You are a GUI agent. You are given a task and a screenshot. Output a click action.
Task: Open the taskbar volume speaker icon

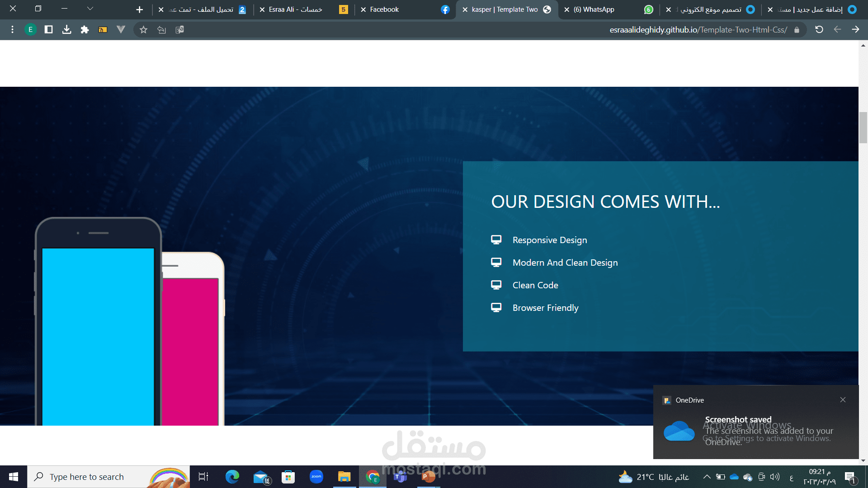pyautogui.click(x=775, y=477)
